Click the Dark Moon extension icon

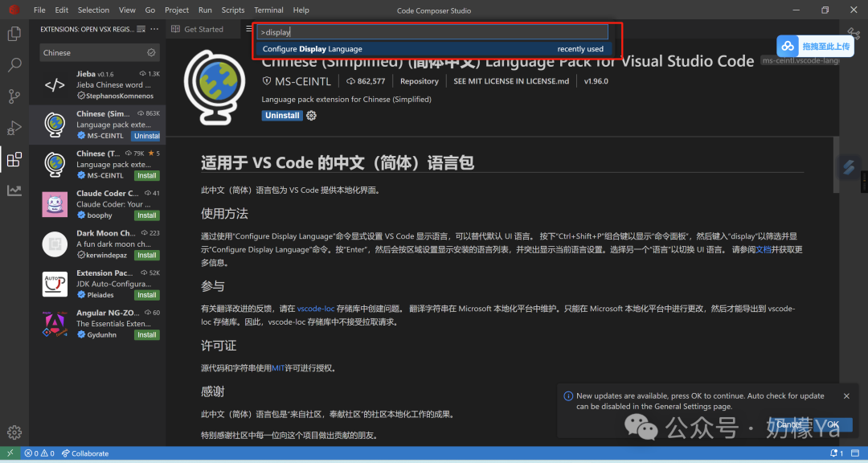point(55,244)
